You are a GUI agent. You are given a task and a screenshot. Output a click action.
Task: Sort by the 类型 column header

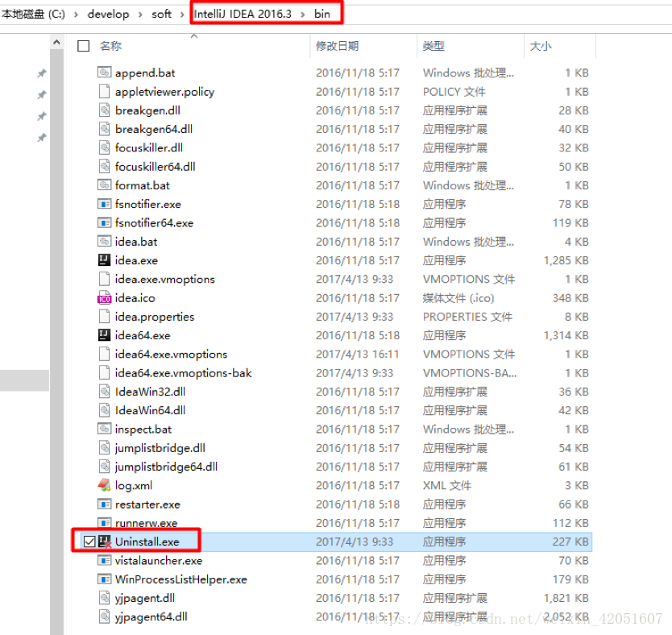433,46
